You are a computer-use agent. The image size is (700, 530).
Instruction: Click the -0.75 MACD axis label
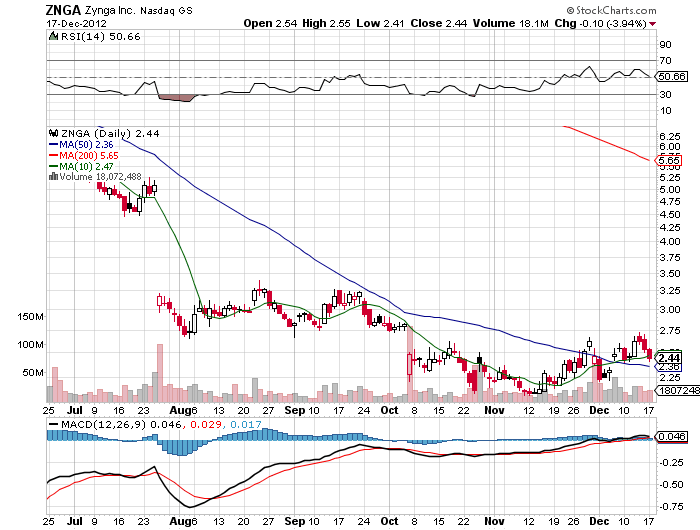(x=671, y=506)
